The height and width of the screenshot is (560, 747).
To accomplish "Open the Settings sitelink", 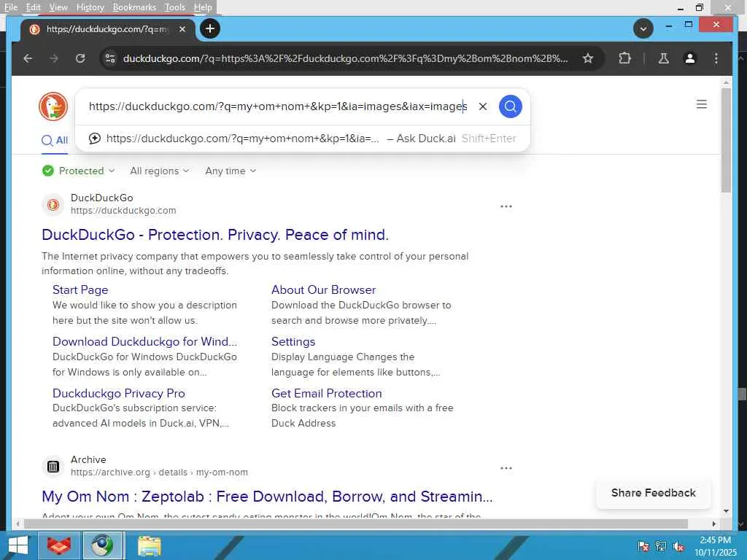I will click(x=293, y=341).
